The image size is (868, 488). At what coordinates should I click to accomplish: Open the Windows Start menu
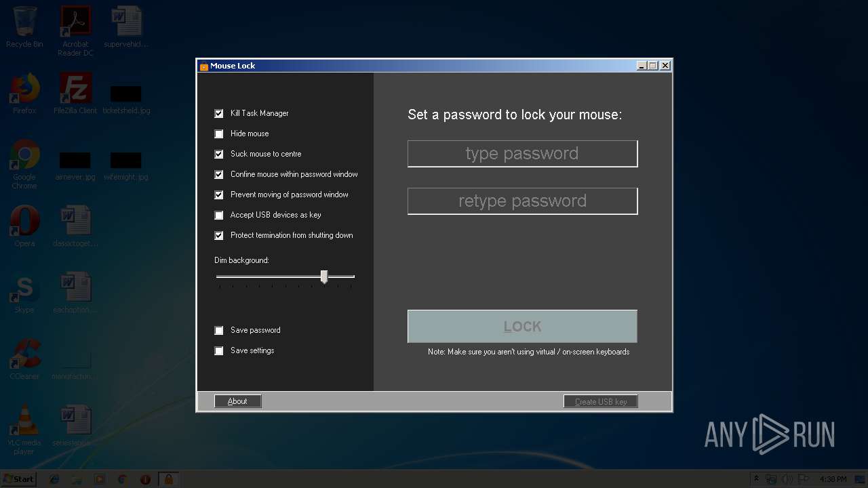(x=19, y=479)
